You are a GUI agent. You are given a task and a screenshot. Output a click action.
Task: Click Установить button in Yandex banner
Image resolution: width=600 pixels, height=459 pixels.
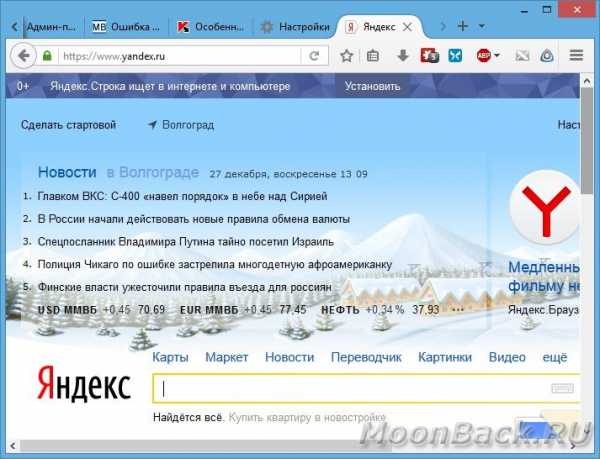tap(372, 86)
